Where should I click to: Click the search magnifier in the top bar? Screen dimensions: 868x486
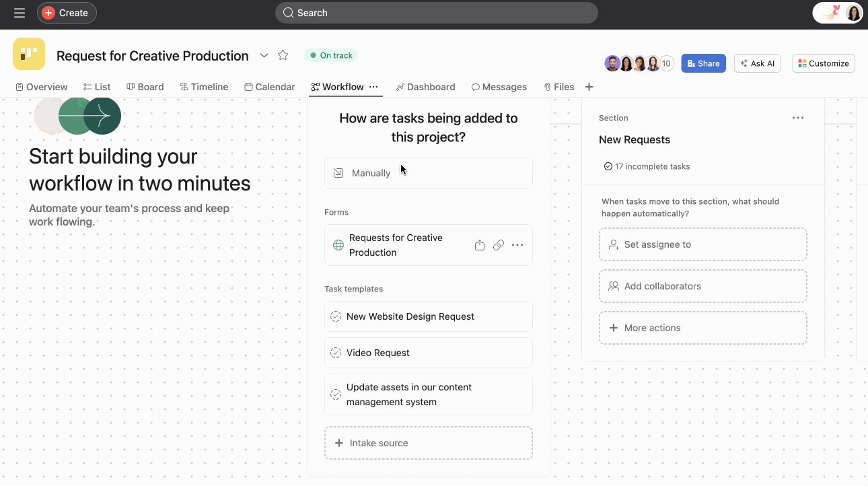(288, 12)
